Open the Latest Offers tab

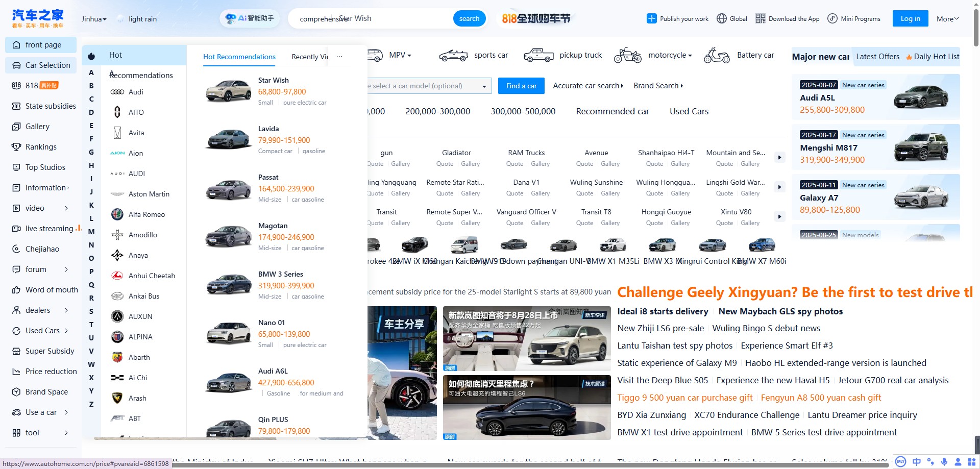point(877,57)
